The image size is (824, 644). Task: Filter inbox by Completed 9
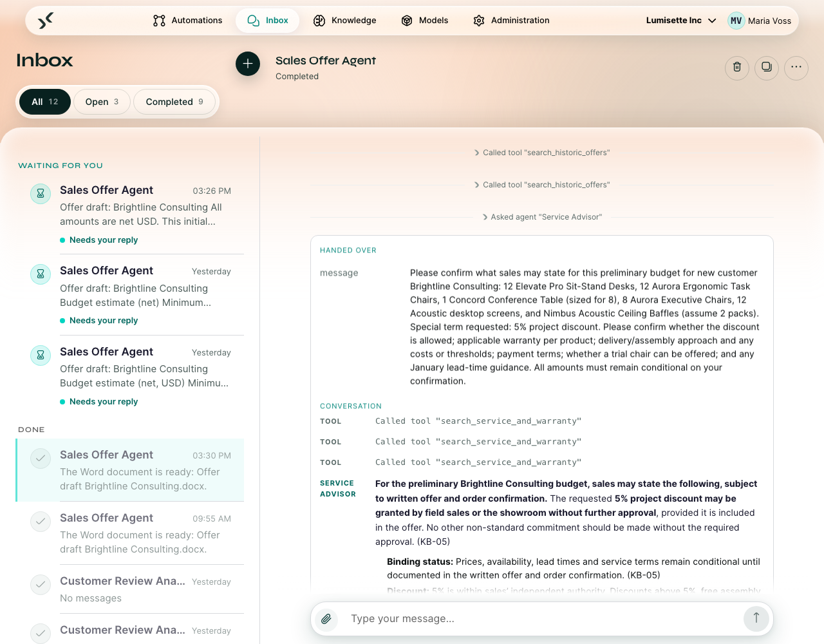point(174,102)
